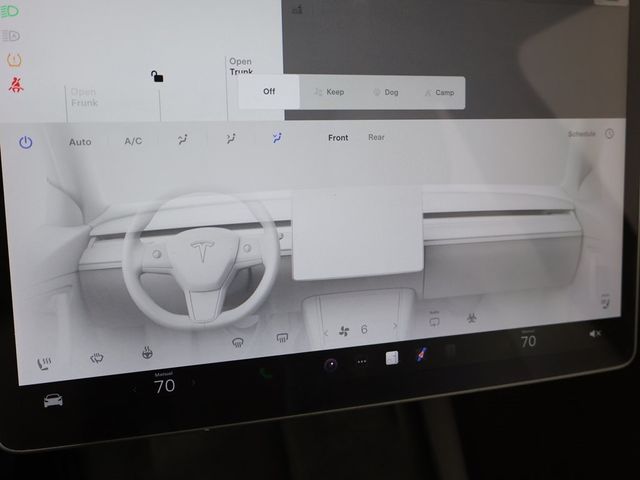Select Off in climate keep mode
640x480 pixels.
269,91
